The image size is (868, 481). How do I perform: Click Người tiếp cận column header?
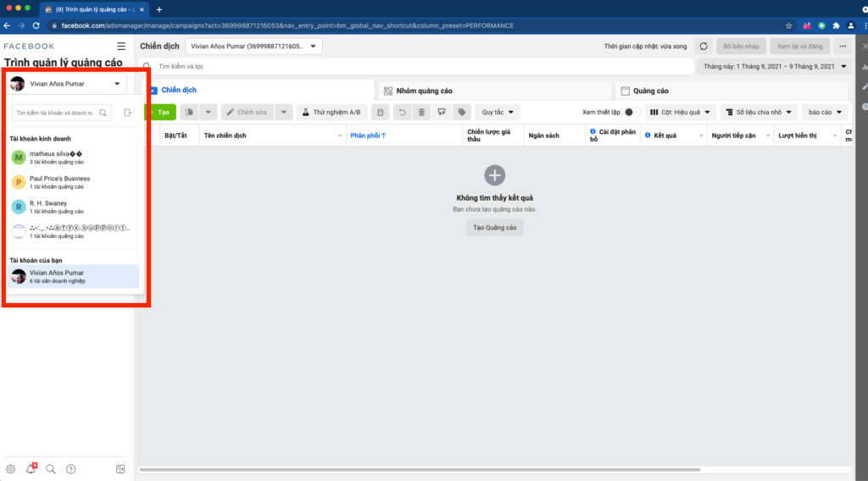pyautogui.click(x=740, y=135)
